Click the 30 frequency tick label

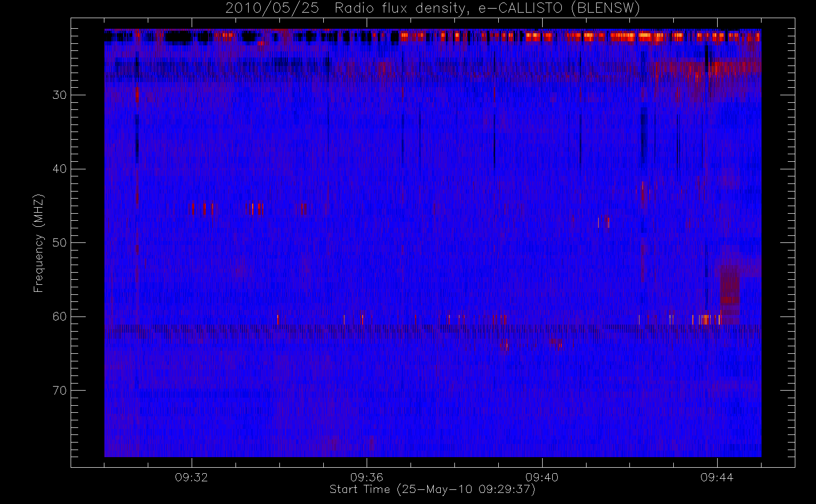pyautogui.click(x=60, y=95)
